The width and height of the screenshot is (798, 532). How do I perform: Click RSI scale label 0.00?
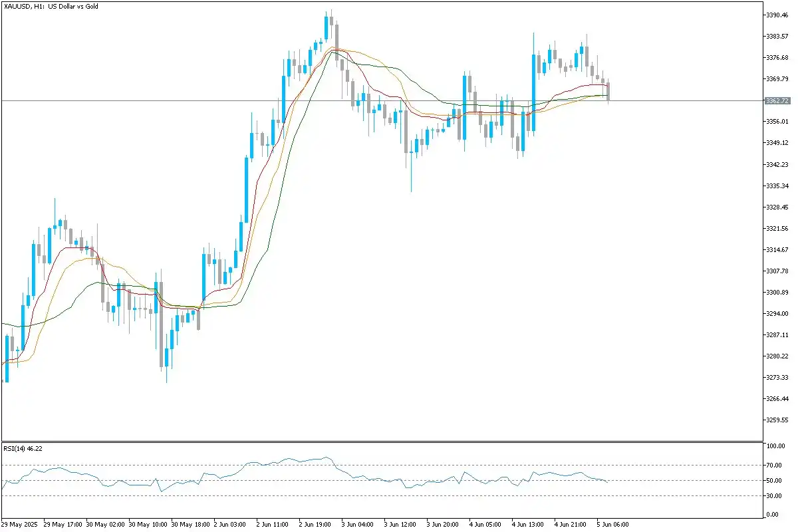pos(773,514)
